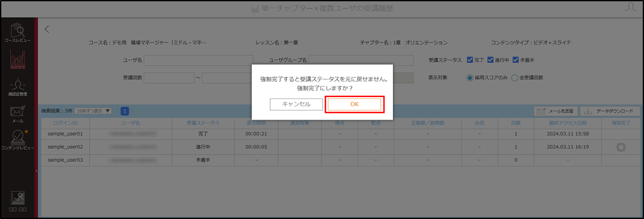Select sample_user01 login ID cell
644x219 pixels.
65,134
